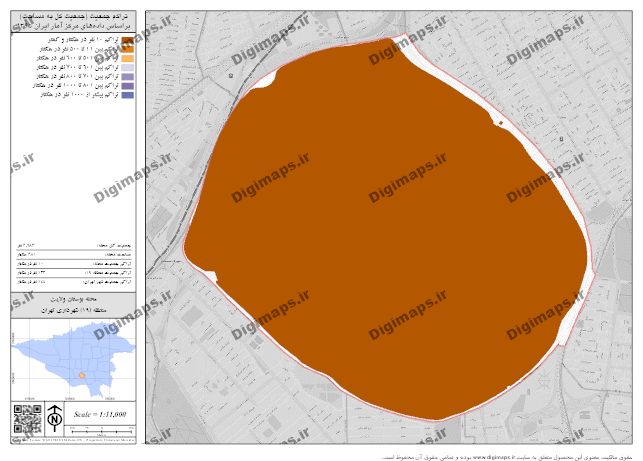Image resolution: width=643 pixels, height=461 pixels.
Task: Click the Tehran city population density row
Action: tap(74, 282)
